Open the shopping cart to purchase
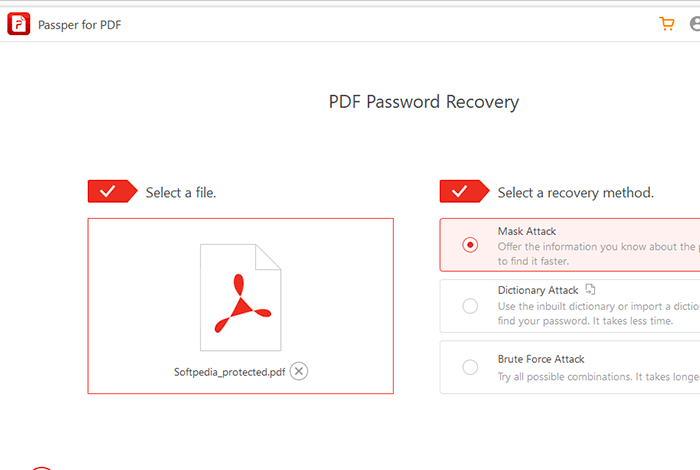This screenshot has width=700, height=470. [x=667, y=24]
